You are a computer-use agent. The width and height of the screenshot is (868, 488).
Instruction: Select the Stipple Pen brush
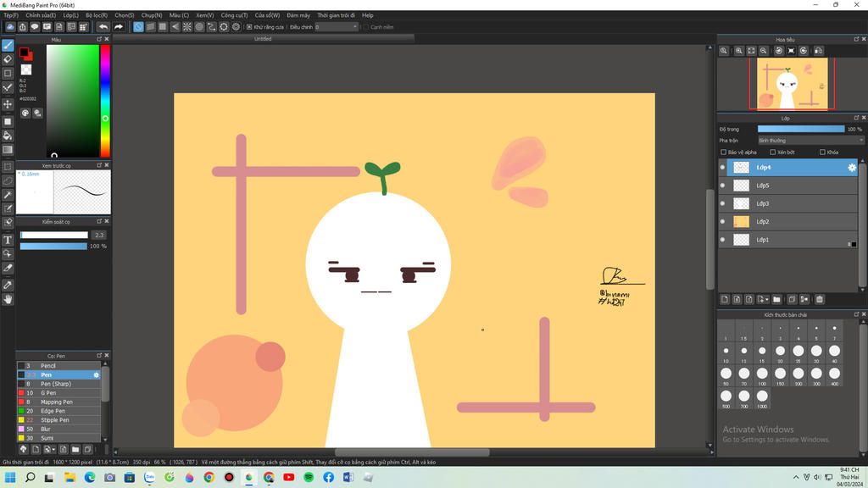point(59,420)
